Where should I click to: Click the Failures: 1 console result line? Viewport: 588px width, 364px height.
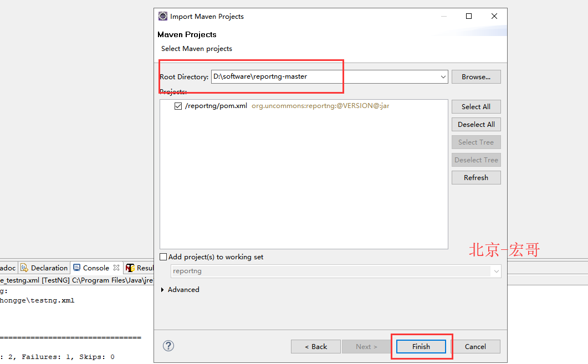57,357
